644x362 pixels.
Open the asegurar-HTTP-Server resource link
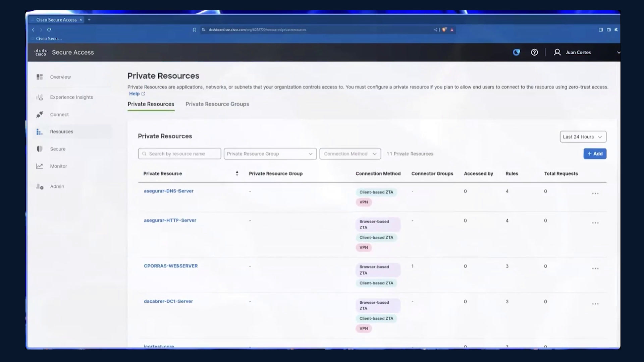[170, 220]
